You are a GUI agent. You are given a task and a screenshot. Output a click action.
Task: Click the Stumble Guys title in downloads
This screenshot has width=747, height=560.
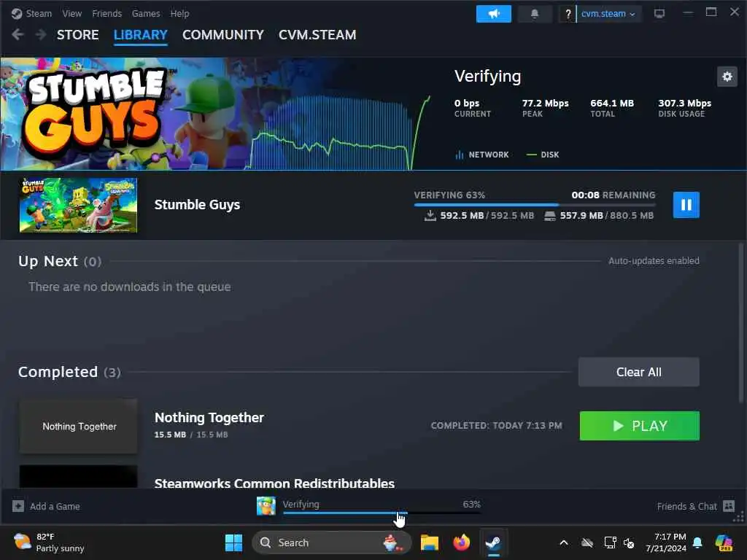(197, 205)
